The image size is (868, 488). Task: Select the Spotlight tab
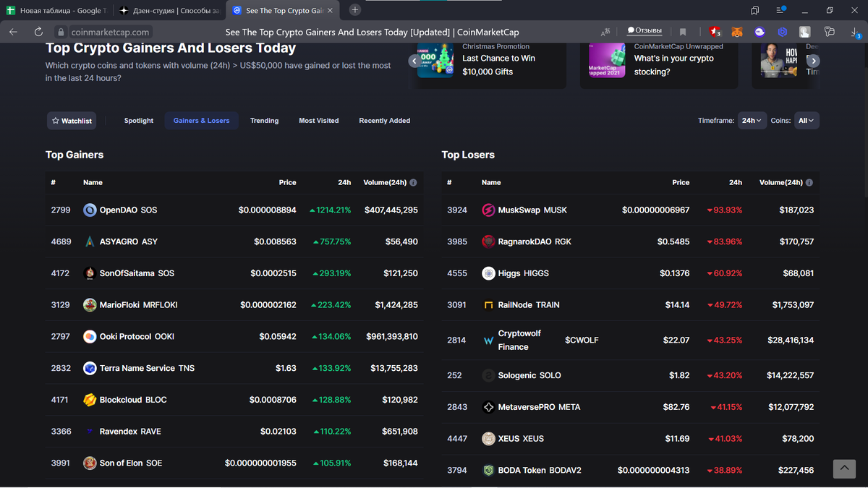[x=139, y=121]
